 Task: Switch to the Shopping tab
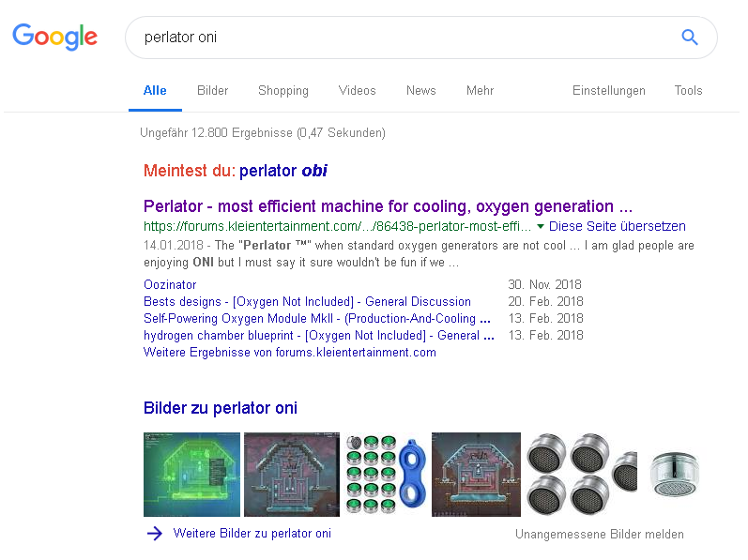tap(283, 91)
